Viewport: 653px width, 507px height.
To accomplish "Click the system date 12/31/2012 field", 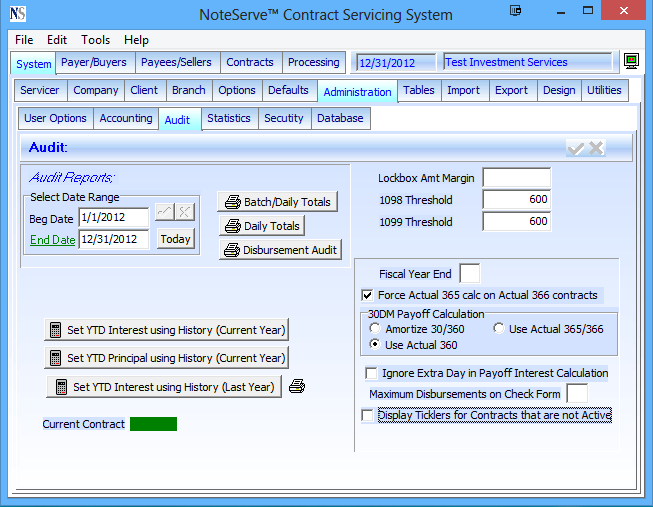I will point(396,62).
